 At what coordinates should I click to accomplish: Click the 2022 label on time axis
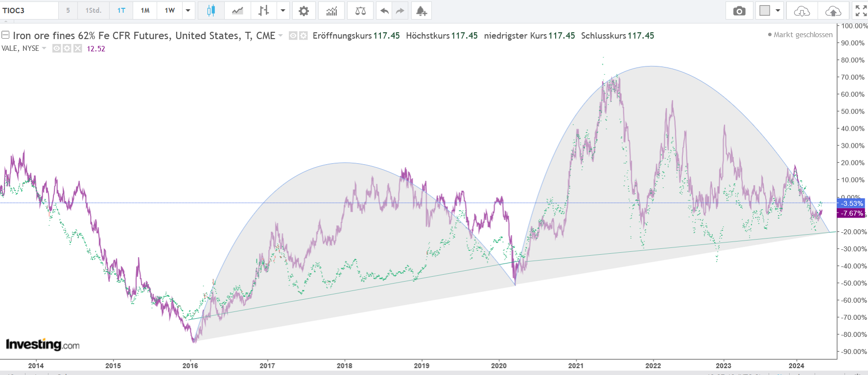click(653, 366)
